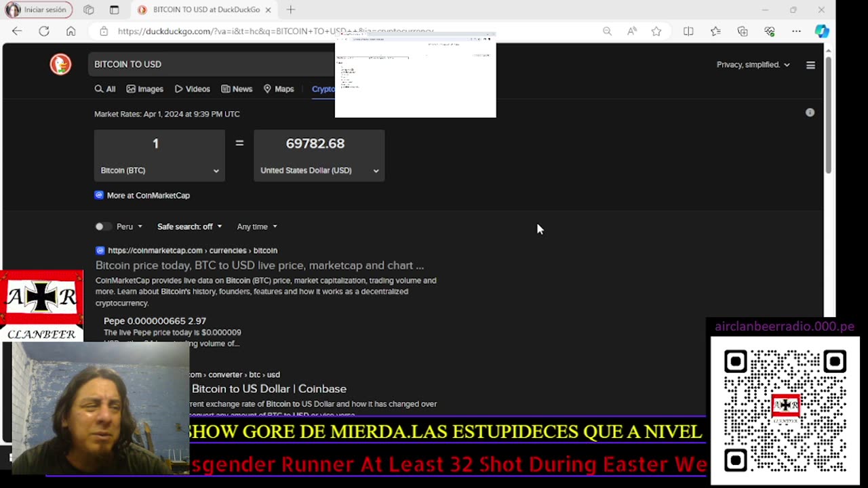Open the Edge workspaces icon
Screen dimensions: 868x488
[89, 9]
